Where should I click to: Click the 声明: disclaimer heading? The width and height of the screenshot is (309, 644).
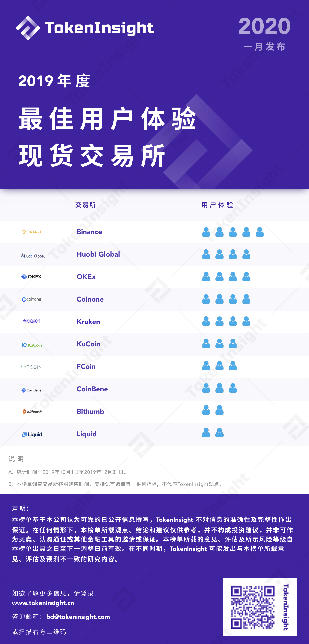[x=20, y=508]
